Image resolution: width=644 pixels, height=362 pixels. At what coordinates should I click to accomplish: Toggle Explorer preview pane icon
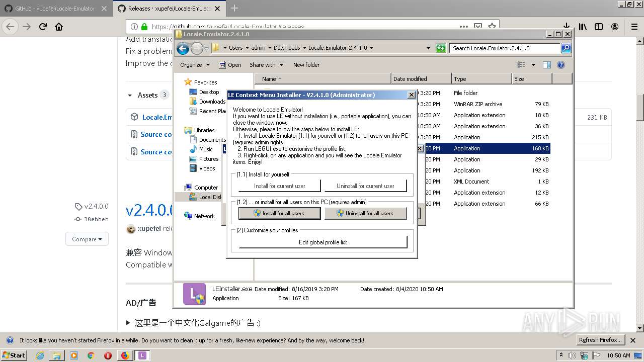point(547,65)
